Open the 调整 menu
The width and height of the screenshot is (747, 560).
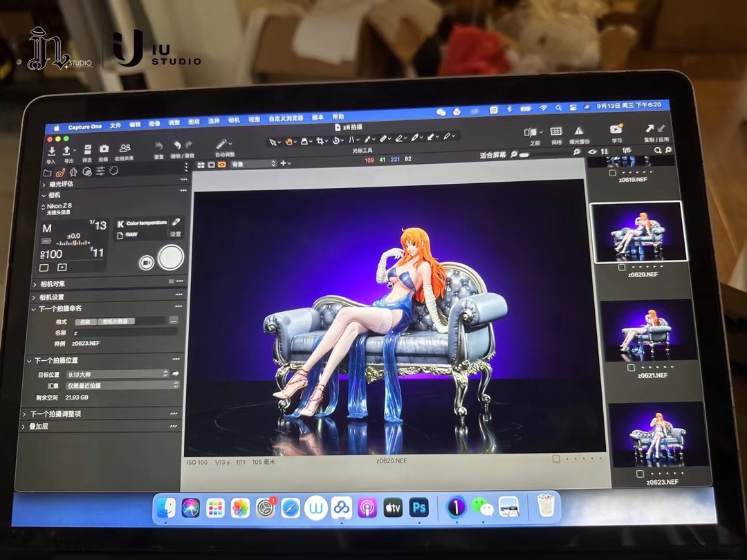click(x=174, y=123)
